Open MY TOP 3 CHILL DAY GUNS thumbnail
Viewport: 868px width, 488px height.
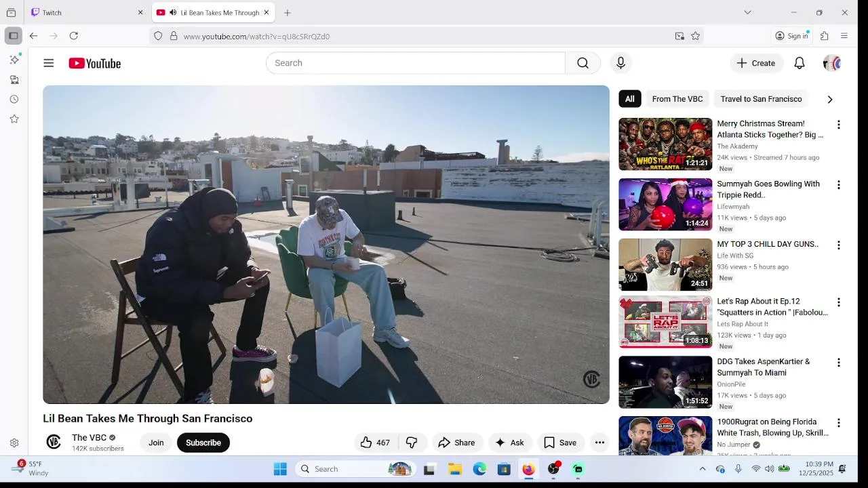tap(665, 265)
